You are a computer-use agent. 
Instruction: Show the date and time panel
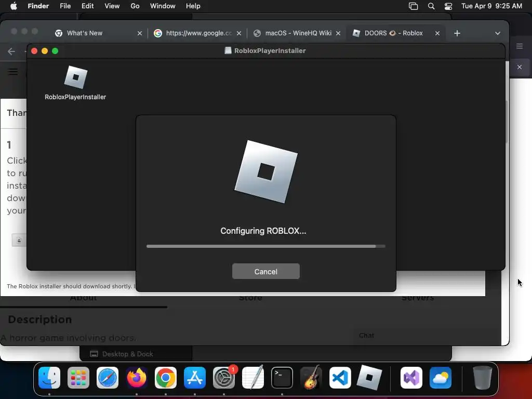click(x=491, y=6)
